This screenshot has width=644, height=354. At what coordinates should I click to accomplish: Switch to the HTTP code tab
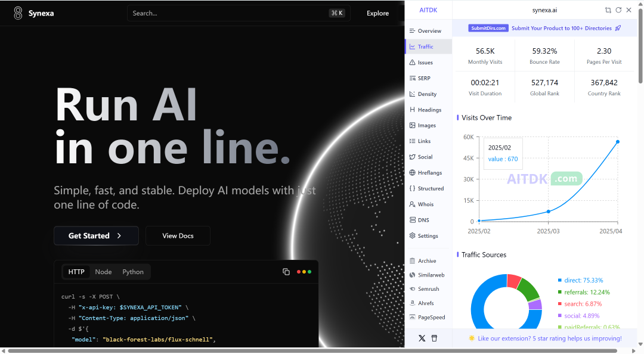(76, 272)
